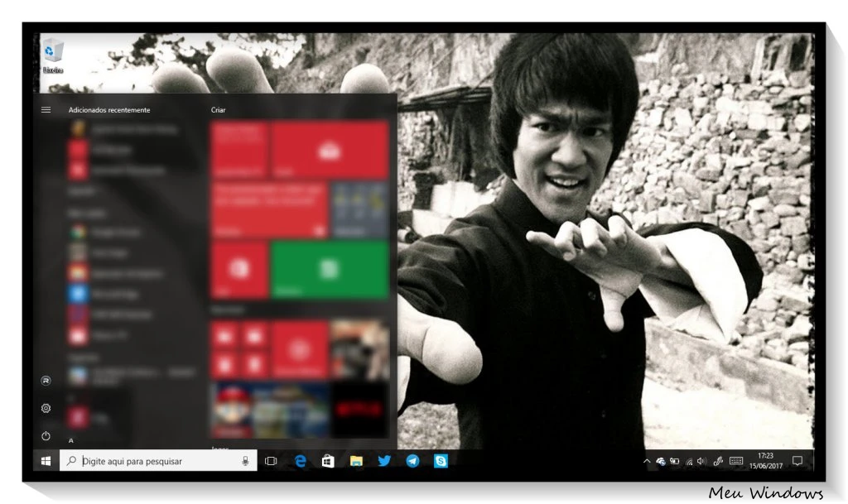The image size is (848, 504).
Task: Expand hidden tray icons with the chevron
Action: pyautogui.click(x=646, y=461)
